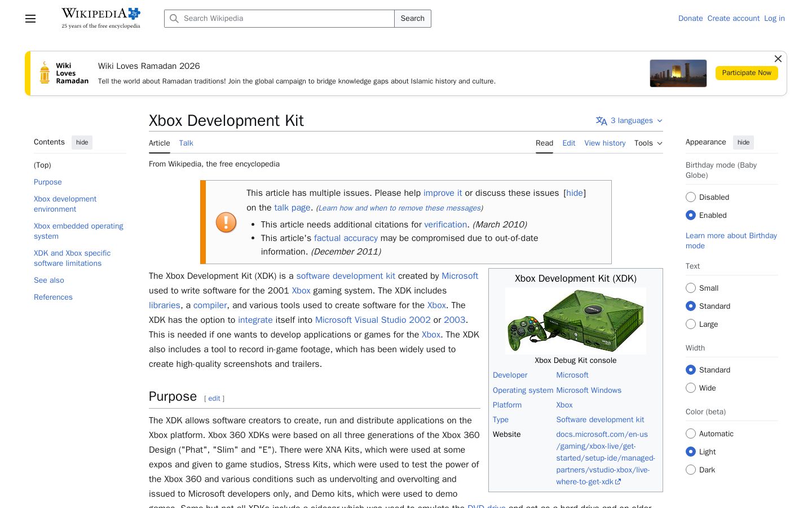
Task: Choose Standard page width
Action: [x=691, y=370]
